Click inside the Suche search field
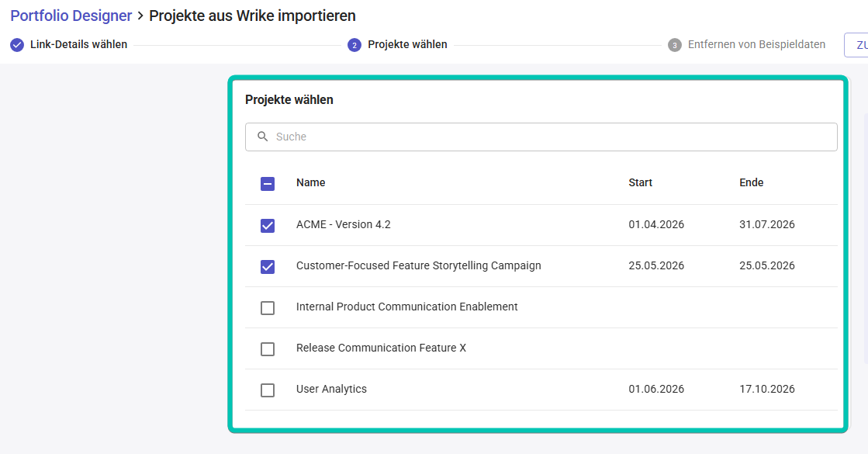This screenshot has height=454, width=868. point(465,137)
